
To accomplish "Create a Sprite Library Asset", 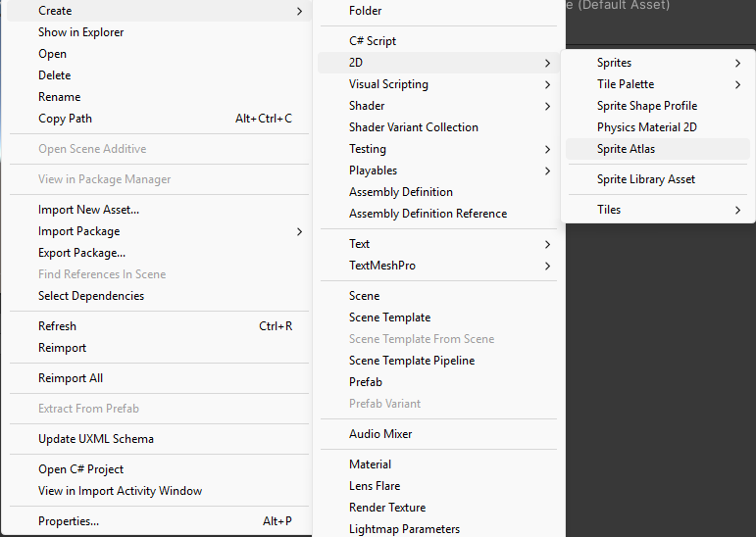I will pos(658,179).
